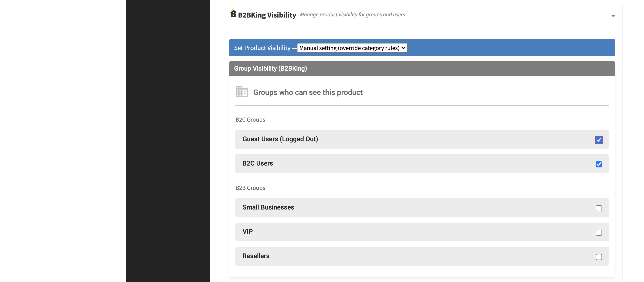The height and width of the screenshot is (282, 644).
Task: Click the building icon beside Groups heading
Action: click(x=241, y=92)
